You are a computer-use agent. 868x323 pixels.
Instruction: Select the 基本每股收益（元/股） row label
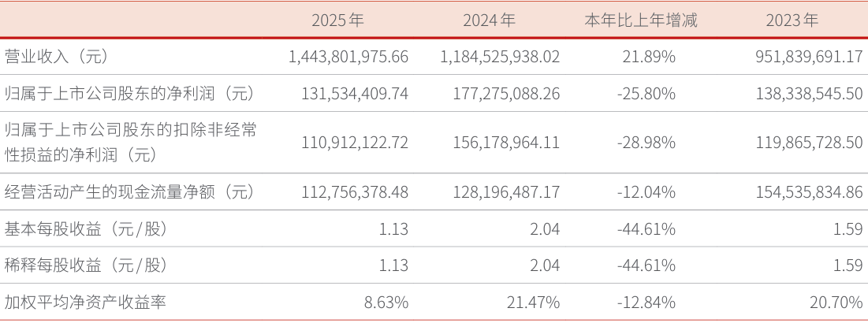pos(86,229)
